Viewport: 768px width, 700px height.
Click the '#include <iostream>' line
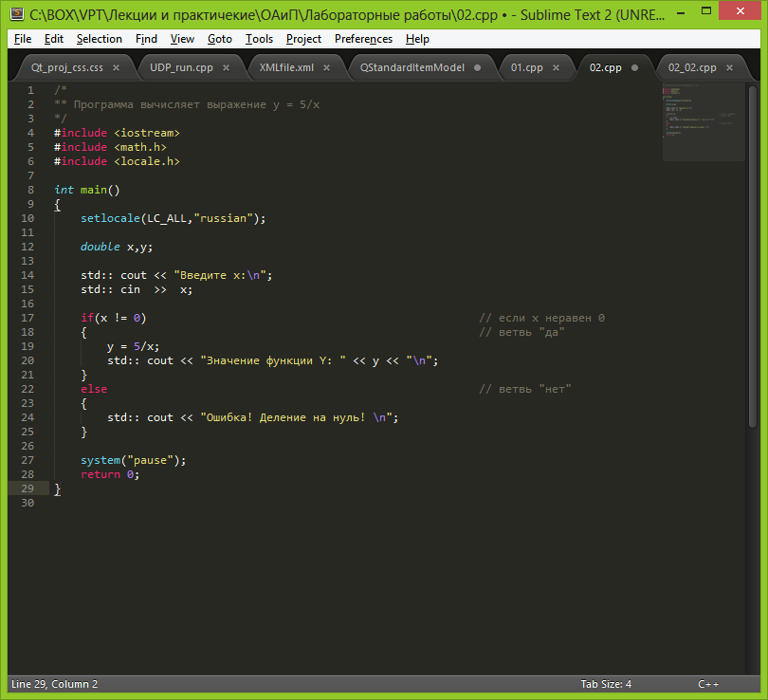(x=117, y=133)
